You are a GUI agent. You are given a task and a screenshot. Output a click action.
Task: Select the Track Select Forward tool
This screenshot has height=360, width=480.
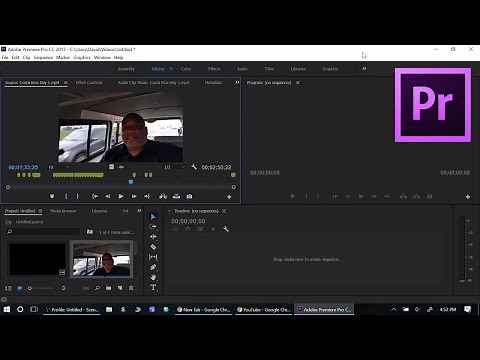coord(153,227)
